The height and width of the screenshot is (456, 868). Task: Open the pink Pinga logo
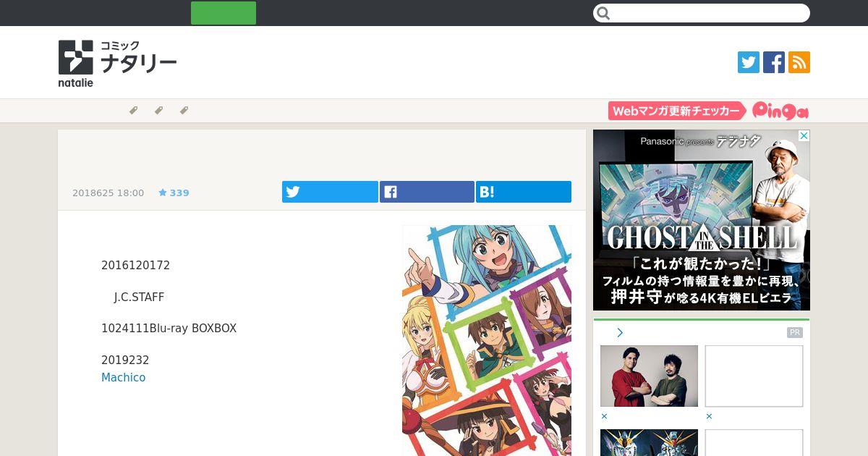[780, 111]
